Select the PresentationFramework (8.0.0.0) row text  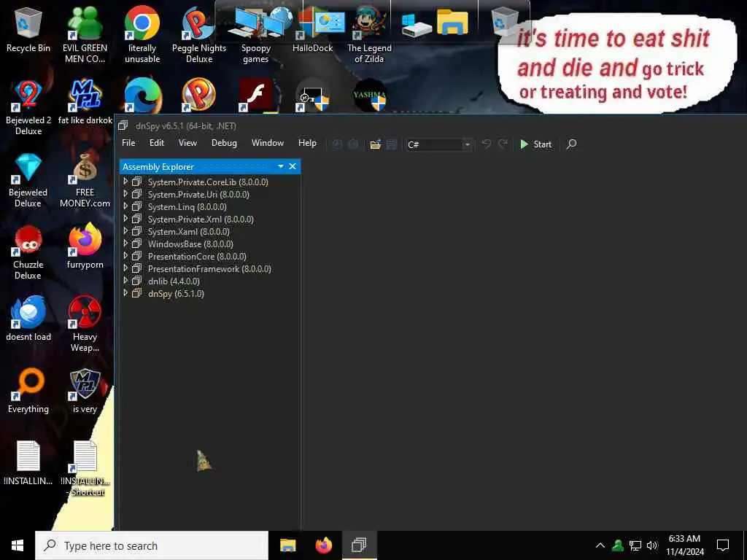[x=209, y=268]
